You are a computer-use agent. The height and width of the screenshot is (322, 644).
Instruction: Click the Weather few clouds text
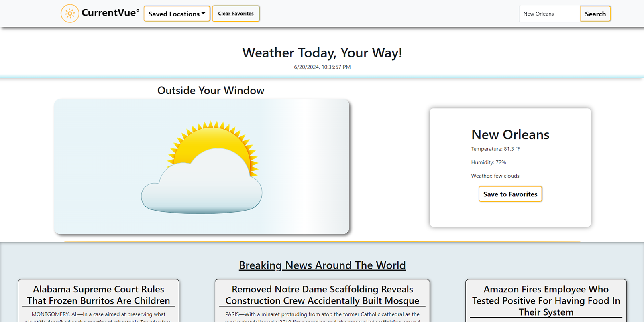[495, 176]
